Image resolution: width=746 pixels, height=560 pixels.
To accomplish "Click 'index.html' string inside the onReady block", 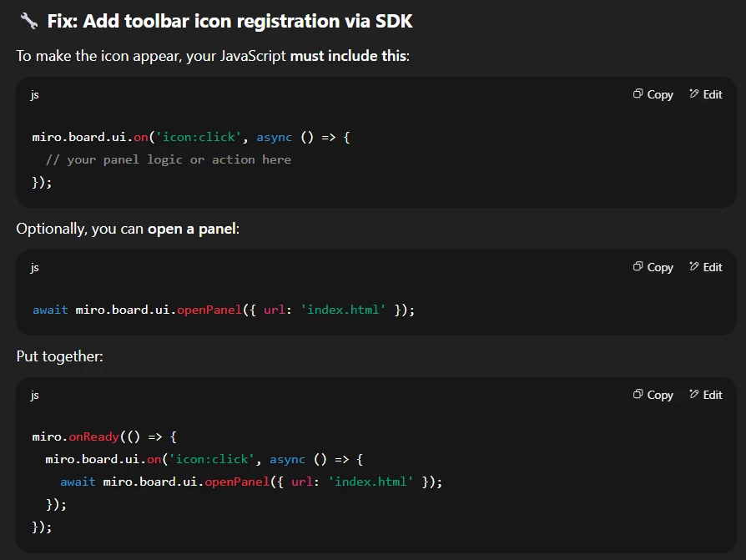I will coord(370,482).
